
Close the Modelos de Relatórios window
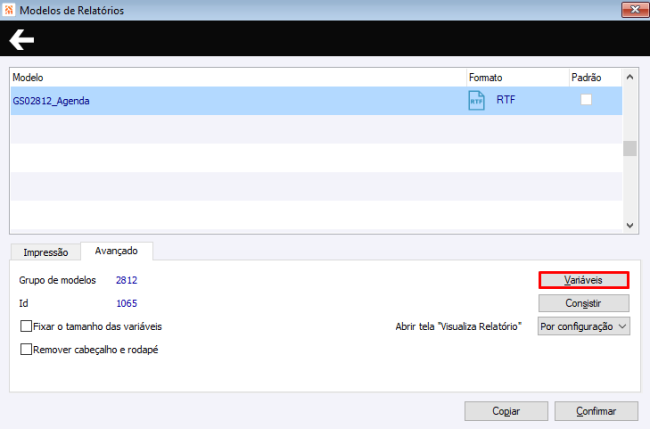pyautogui.click(x=635, y=10)
